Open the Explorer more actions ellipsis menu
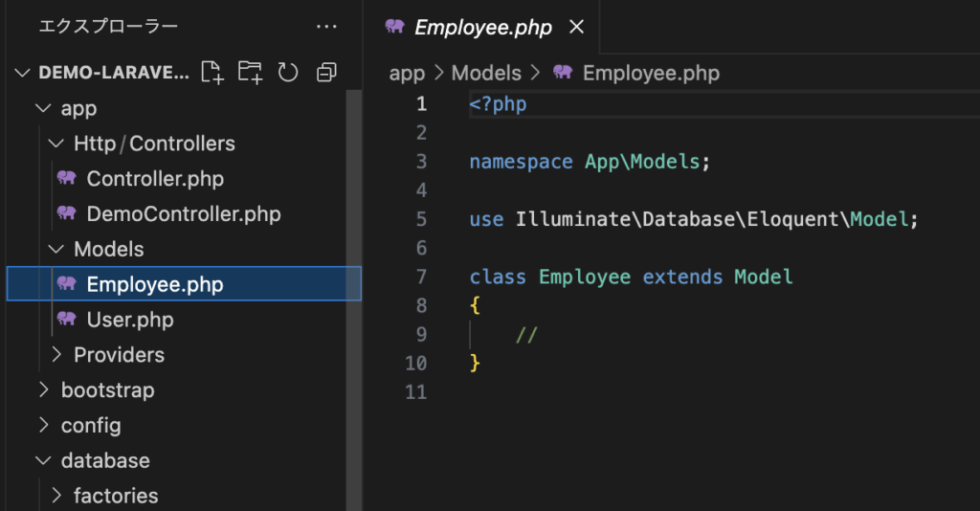 326,27
